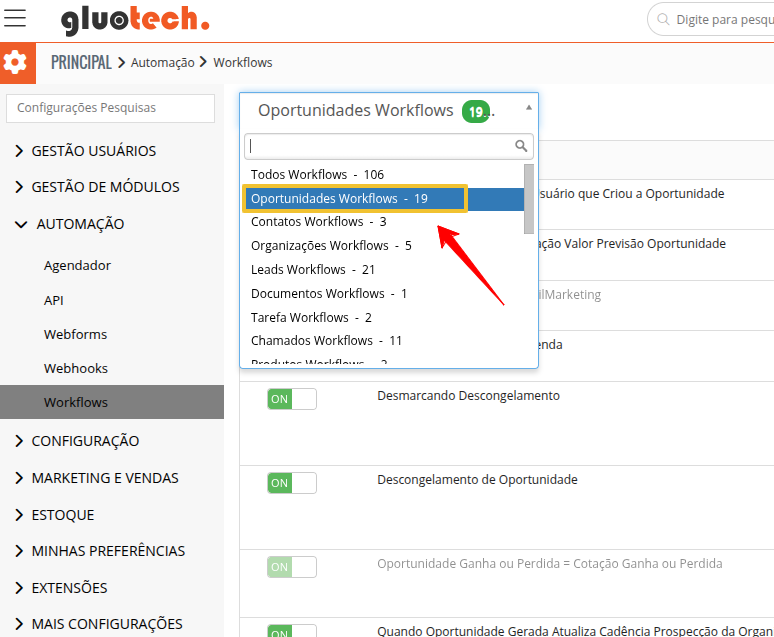Click the dropdown list scrollbar
The height and width of the screenshot is (637, 774).
(x=529, y=199)
